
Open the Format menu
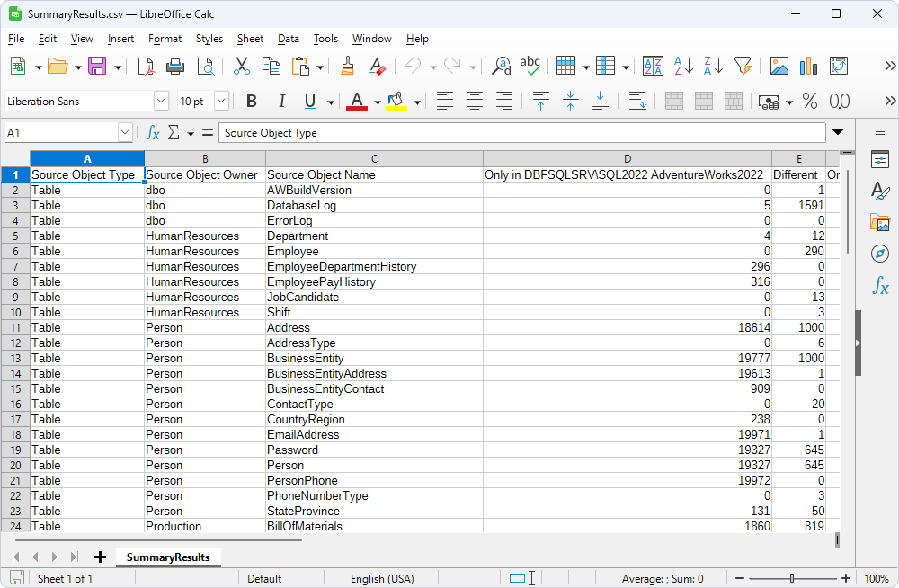pos(165,39)
